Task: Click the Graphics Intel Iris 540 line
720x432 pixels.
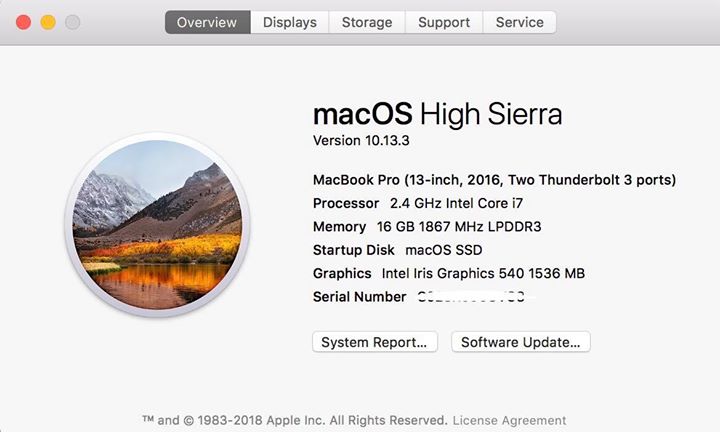Action: (x=448, y=273)
